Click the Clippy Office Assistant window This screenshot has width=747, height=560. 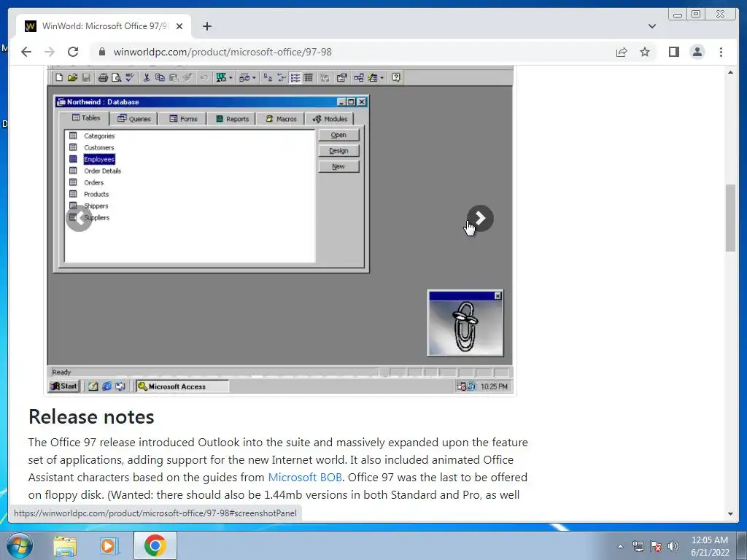[x=465, y=323]
